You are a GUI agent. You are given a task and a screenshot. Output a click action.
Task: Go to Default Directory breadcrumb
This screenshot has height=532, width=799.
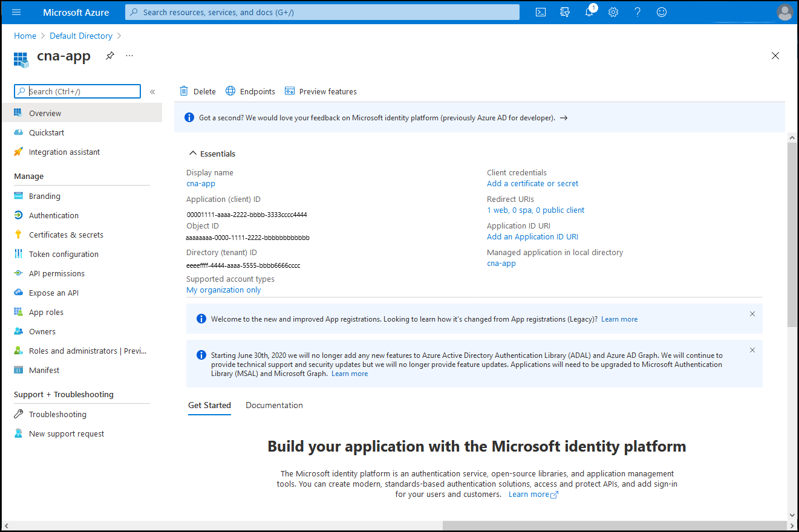tap(81, 36)
